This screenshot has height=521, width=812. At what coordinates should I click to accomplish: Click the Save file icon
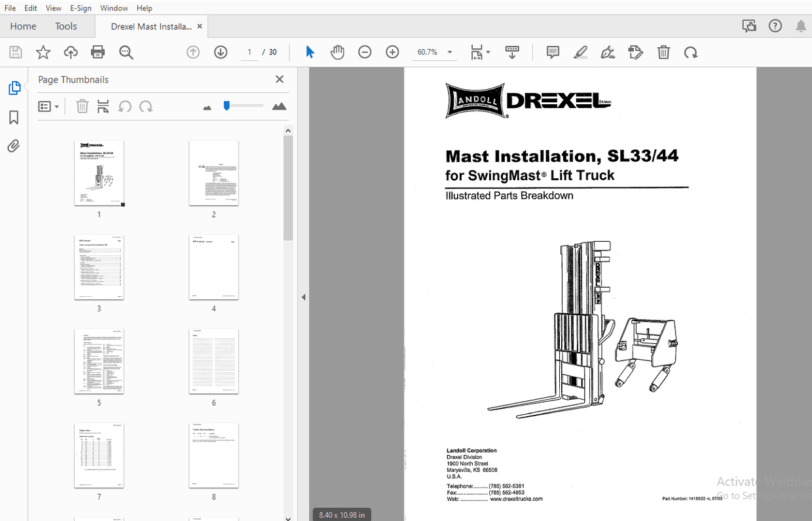click(x=15, y=52)
